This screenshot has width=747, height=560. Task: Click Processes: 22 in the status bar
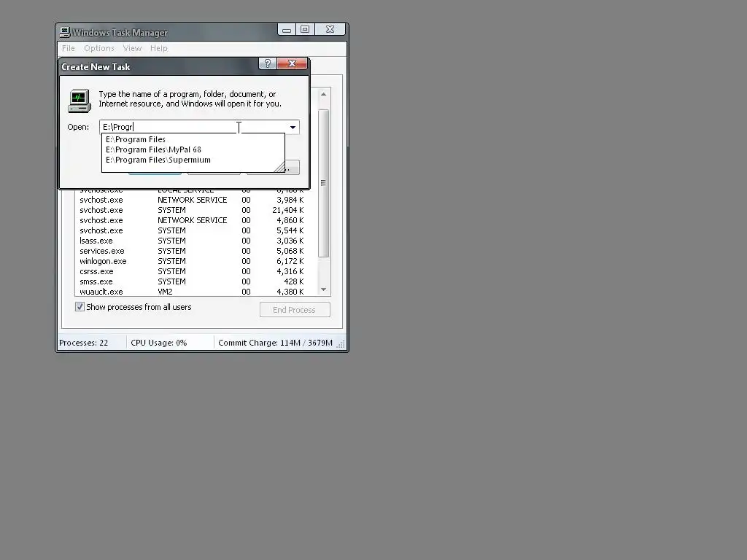(x=84, y=343)
